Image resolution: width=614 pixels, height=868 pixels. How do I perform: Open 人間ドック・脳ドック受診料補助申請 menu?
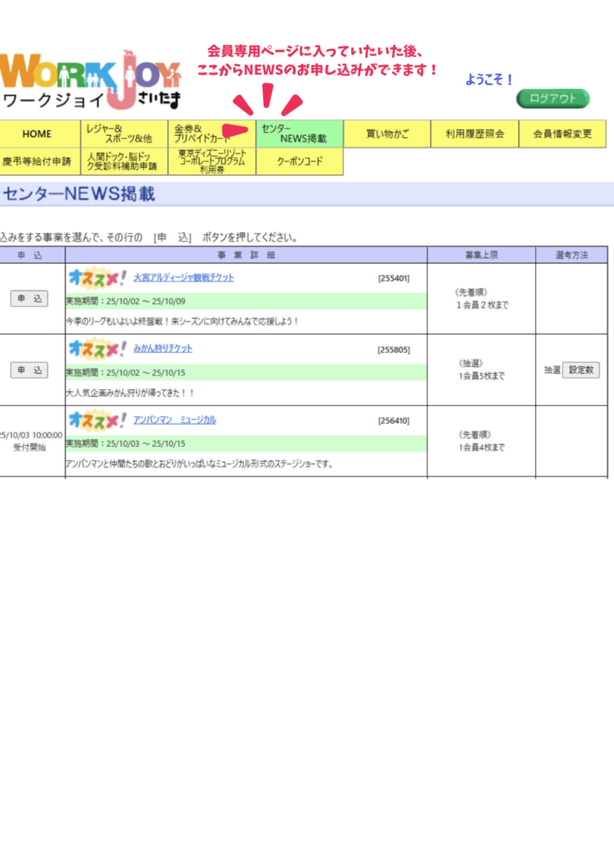point(124,161)
